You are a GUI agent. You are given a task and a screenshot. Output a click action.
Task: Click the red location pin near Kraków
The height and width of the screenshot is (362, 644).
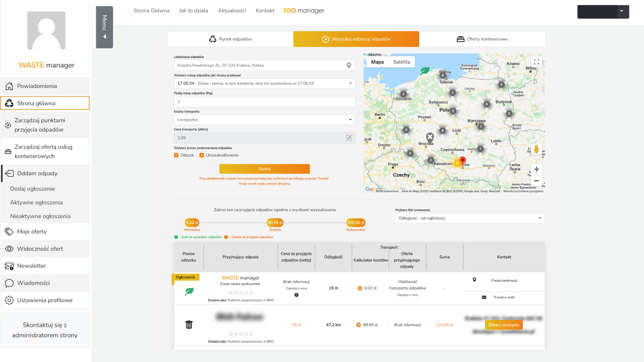(x=463, y=161)
